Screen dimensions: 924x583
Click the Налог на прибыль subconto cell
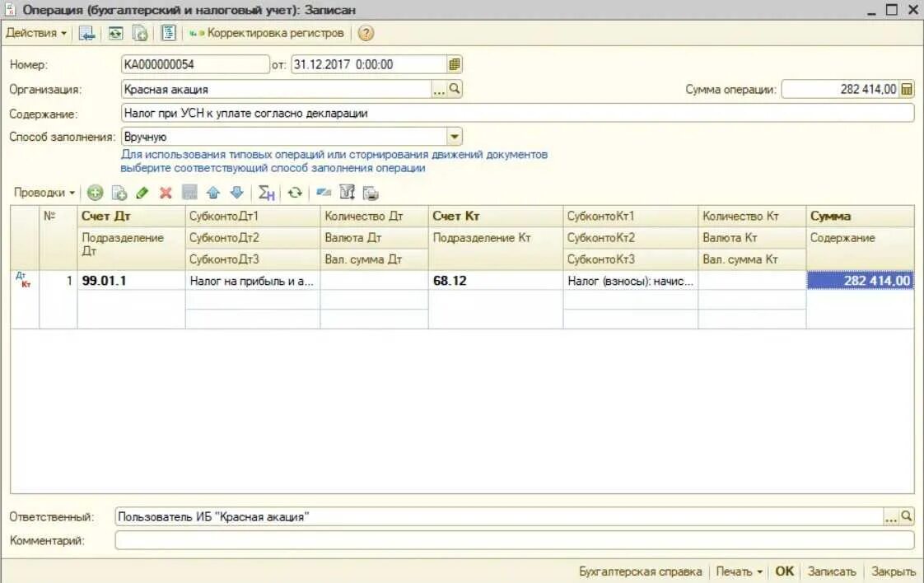[253, 281]
